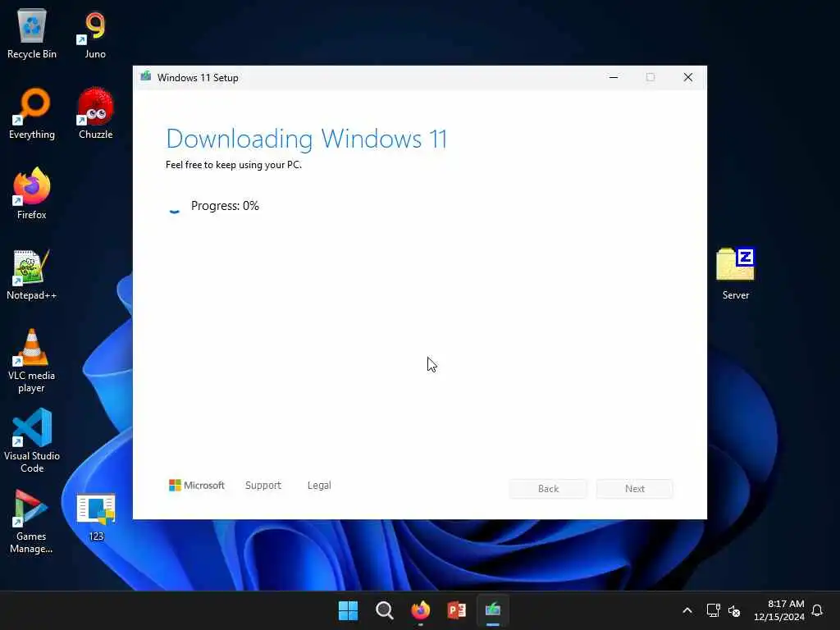Open the Windows Start menu

(x=348, y=610)
